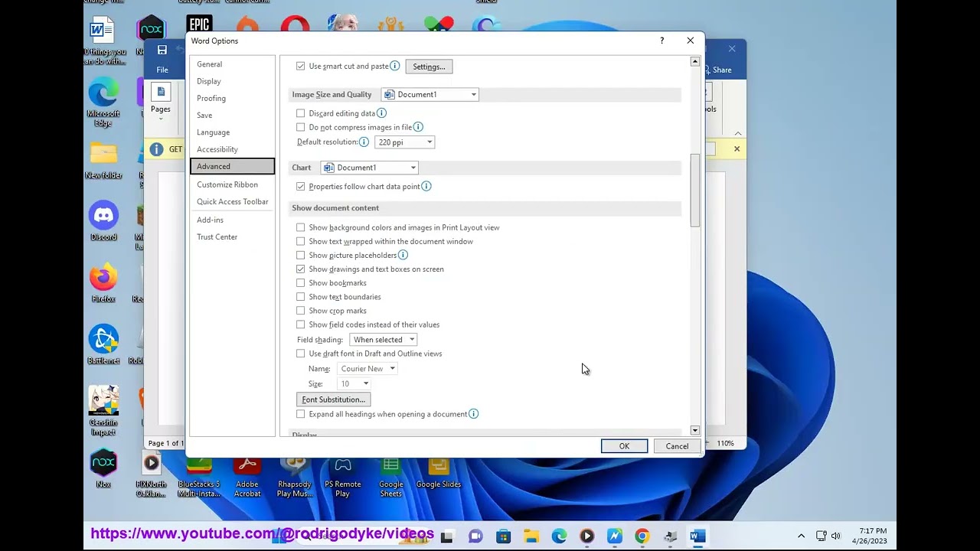This screenshot has width=980, height=551.
Task: Uncheck Show drawings and text boxes on screen
Action: [300, 269]
